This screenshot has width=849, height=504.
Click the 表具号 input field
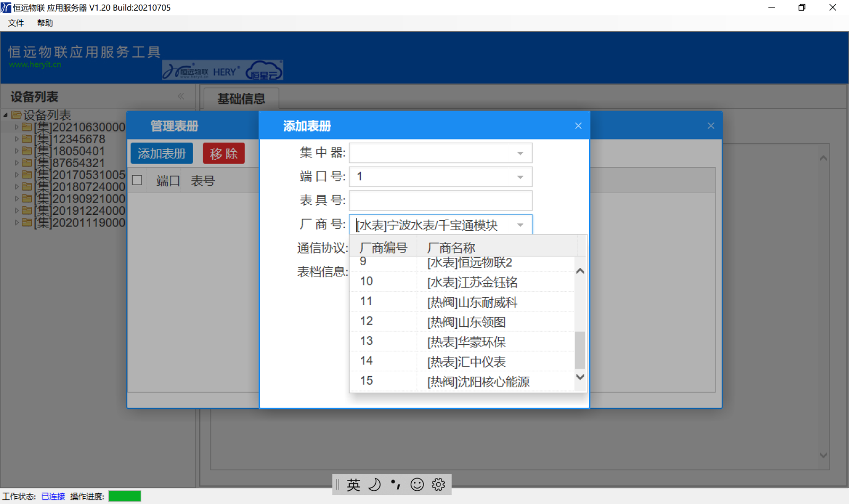pos(440,201)
